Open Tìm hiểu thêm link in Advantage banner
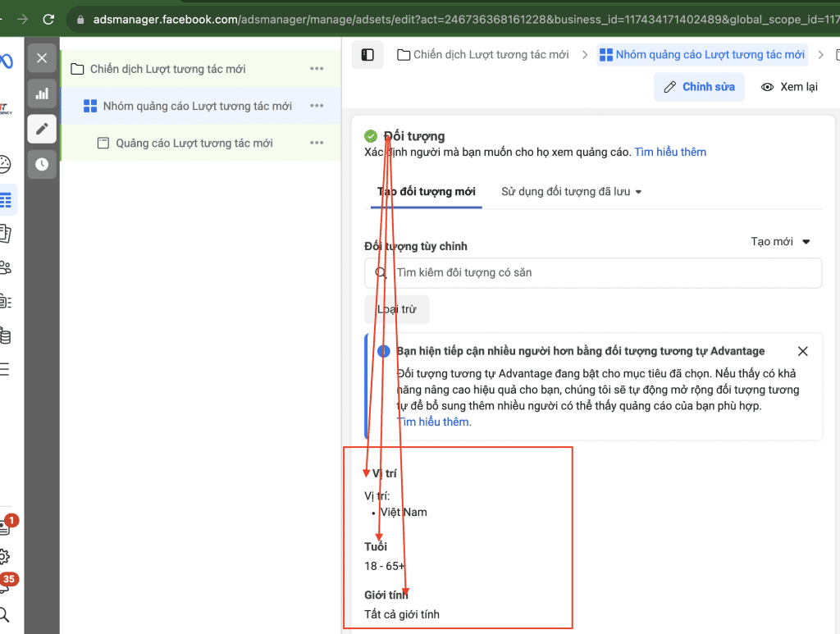This screenshot has width=840, height=634. (435, 422)
